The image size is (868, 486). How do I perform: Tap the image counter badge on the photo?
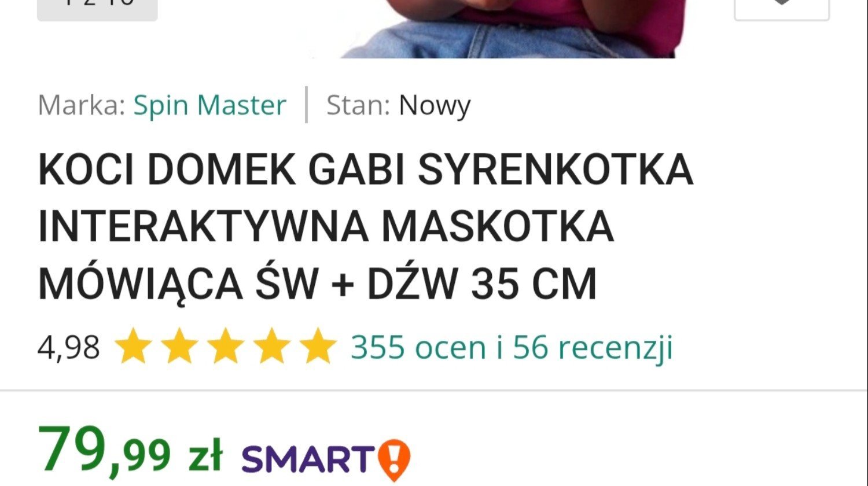[x=97, y=9]
